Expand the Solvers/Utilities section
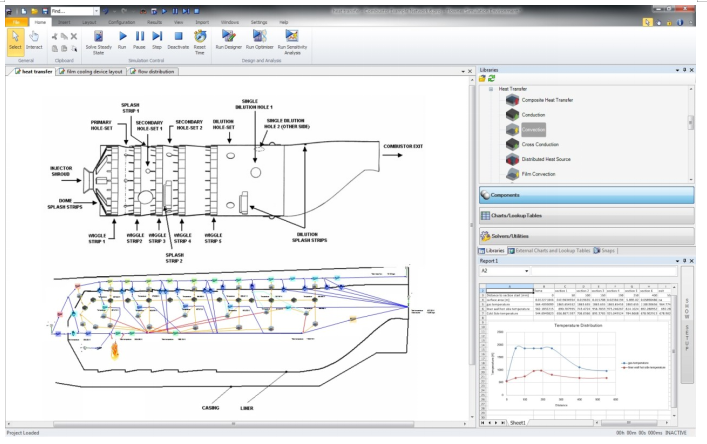The height and width of the screenshot is (444, 707). click(x=587, y=236)
